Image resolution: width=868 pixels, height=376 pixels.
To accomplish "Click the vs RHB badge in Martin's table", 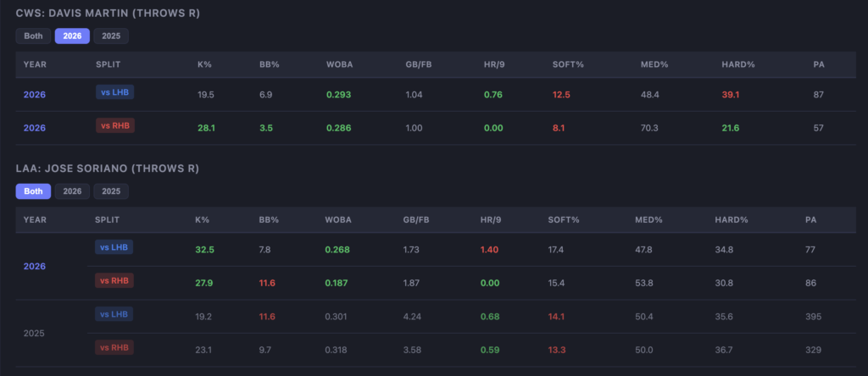I will [x=115, y=125].
